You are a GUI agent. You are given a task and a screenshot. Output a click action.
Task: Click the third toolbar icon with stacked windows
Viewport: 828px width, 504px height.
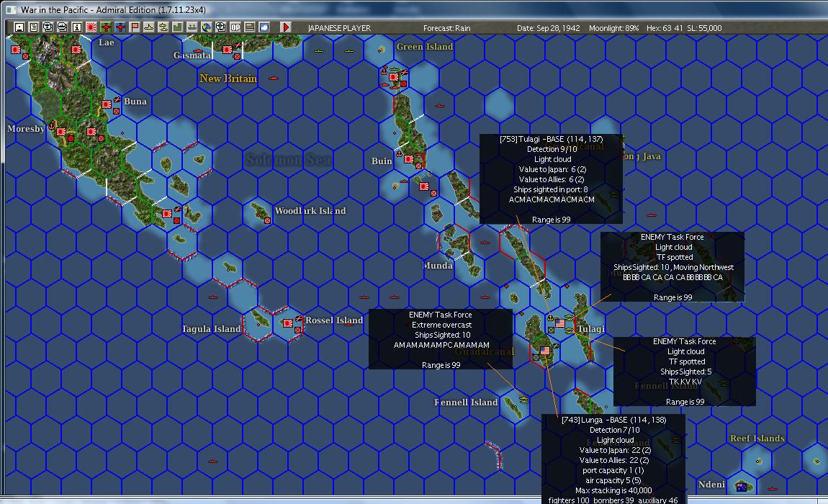48,27
